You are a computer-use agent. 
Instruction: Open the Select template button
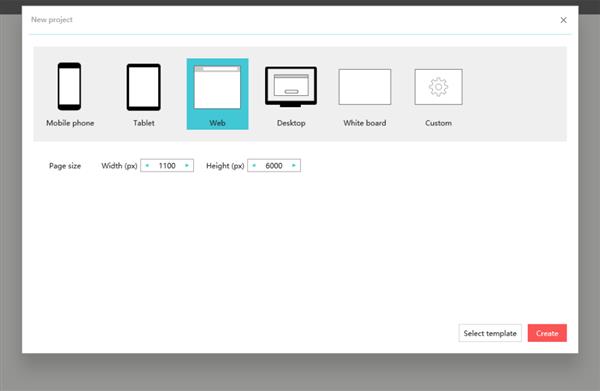click(490, 333)
